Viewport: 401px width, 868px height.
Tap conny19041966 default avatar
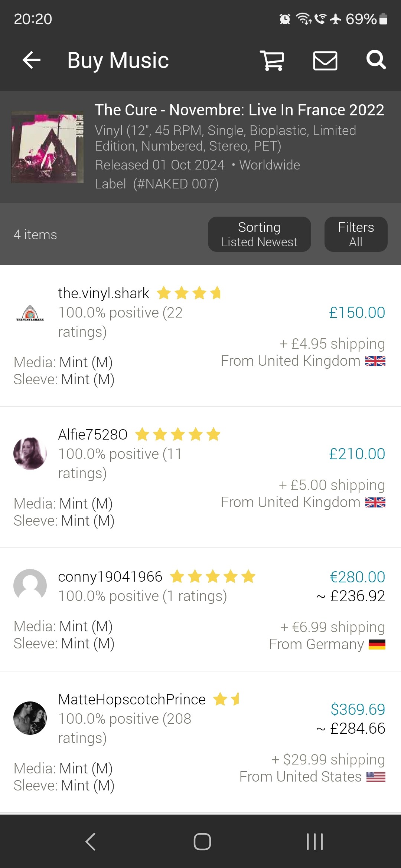(x=30, y=586)
